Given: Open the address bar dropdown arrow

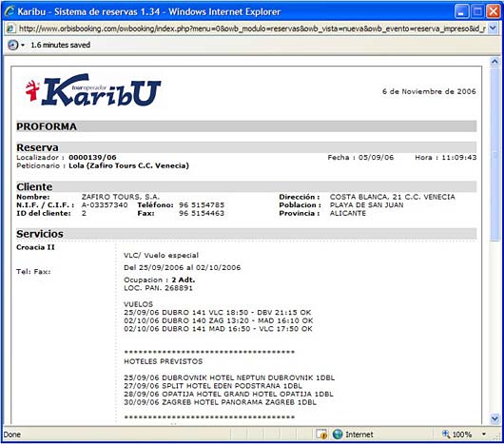Looking at the screenshot, I should coord(493,29).
